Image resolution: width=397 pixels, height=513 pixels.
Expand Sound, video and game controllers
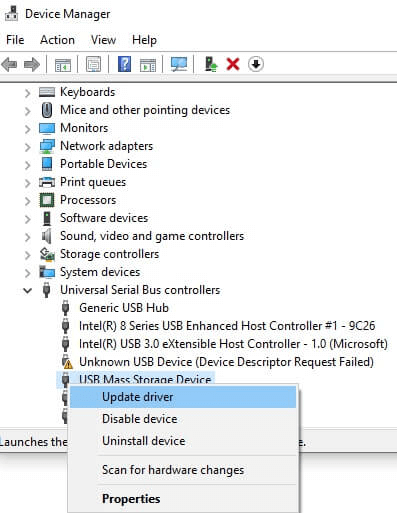click(28, 237)
